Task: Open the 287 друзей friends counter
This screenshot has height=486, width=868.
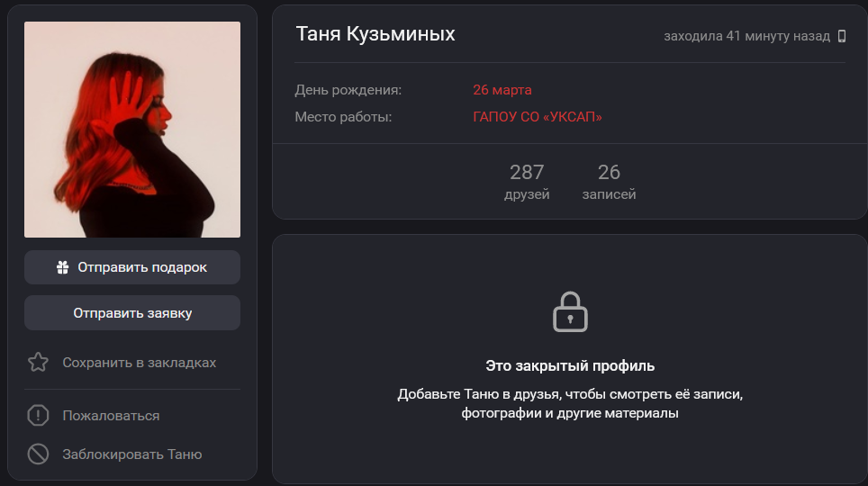Action: (x=527, y=182)
